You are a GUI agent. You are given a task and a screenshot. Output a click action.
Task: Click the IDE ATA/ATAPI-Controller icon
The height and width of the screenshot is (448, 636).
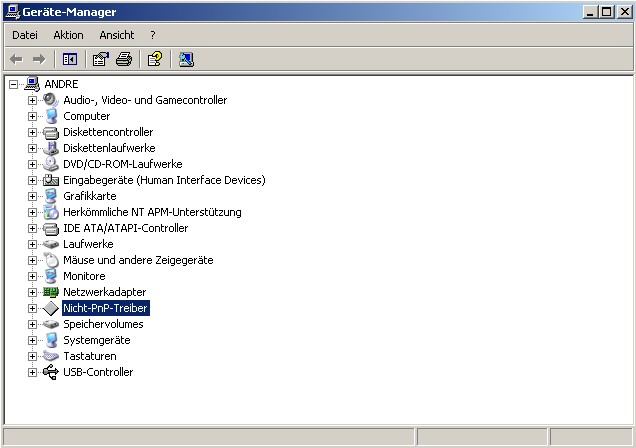51,228
